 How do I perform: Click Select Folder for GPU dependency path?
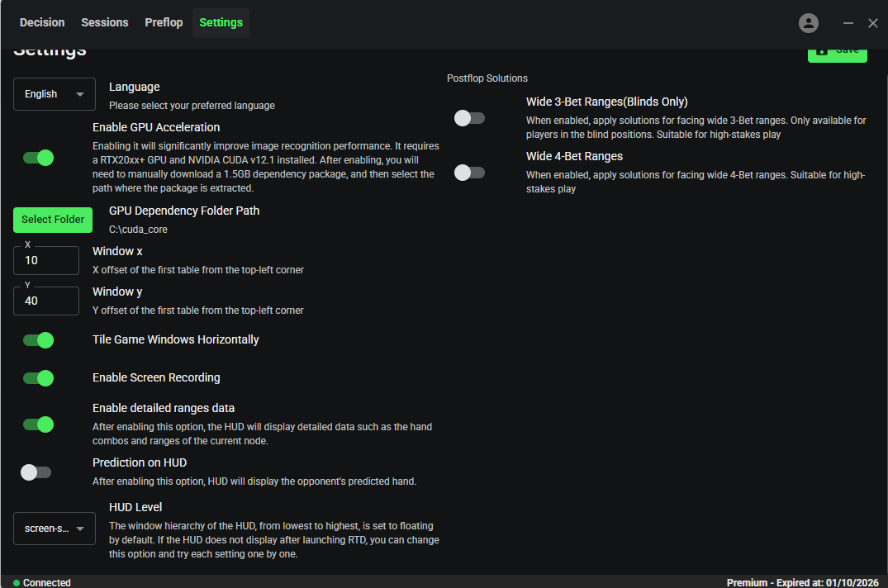click(52, 220)
